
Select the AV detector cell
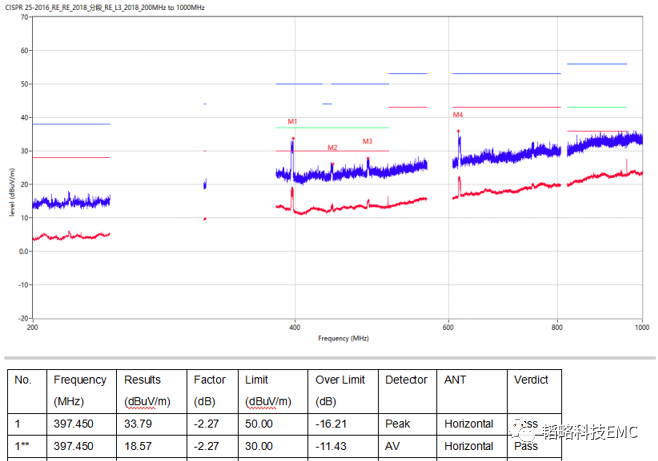(x=393, y=446)
